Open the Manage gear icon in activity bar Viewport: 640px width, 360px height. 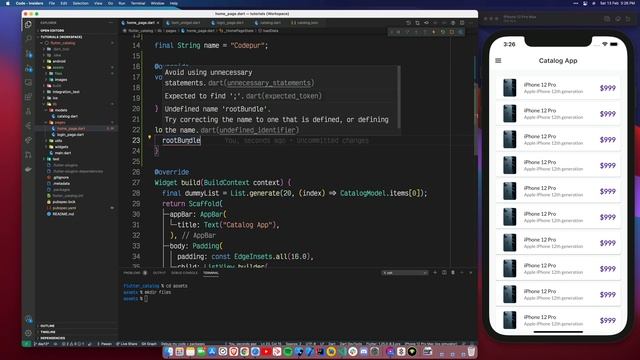click(28, 333)
